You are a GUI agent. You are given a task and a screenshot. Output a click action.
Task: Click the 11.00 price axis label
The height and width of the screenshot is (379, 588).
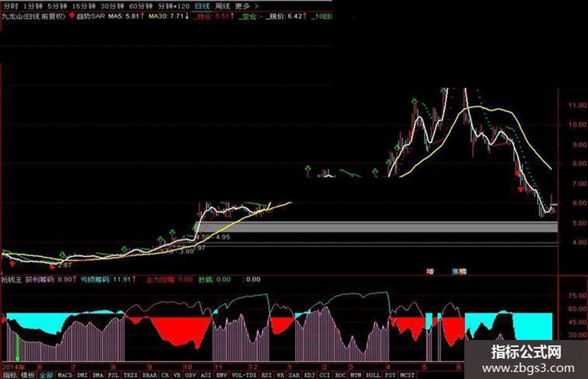tap(577, 105)
